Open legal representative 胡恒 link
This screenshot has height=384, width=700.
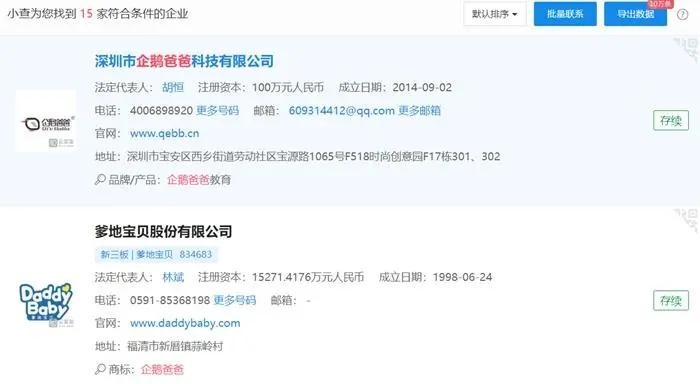(x=173, y=87)
